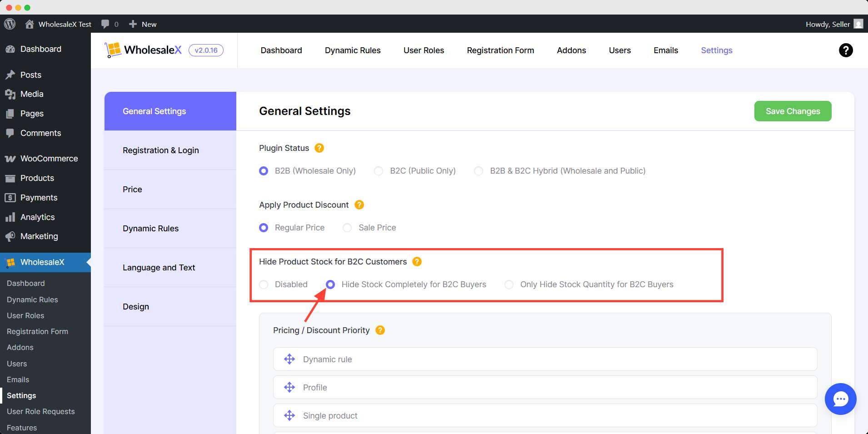Open the User Roles submenu link in sidebar
The height and width of the screenshot is (434, 868).
(25, 316)
